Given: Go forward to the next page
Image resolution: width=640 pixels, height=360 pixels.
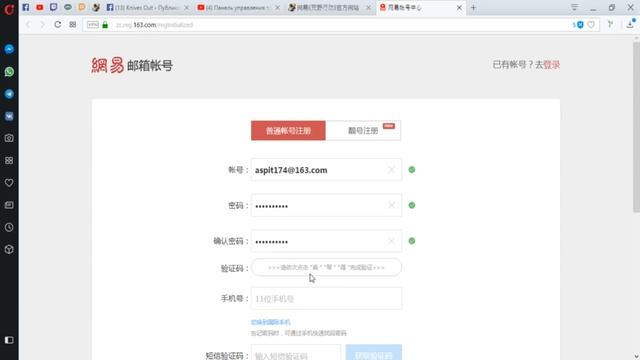Looking at the screenshot, I should (x=42, y=25).
